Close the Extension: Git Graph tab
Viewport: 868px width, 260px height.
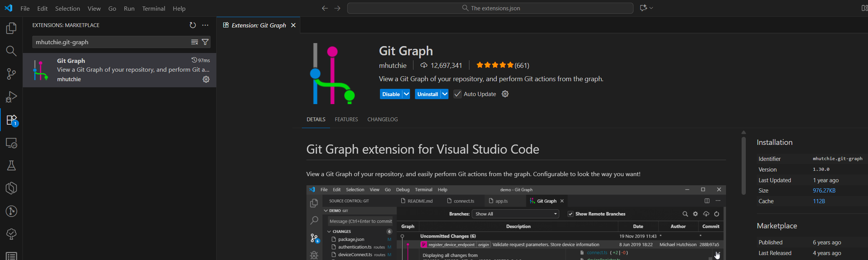[x=293, y=25]
